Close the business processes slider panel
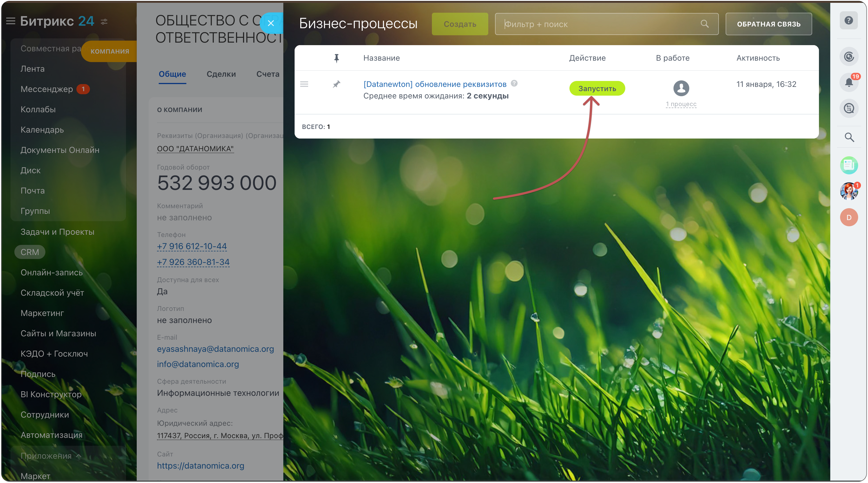The width and height of the screenshot is (868, 483). point(271,23)
